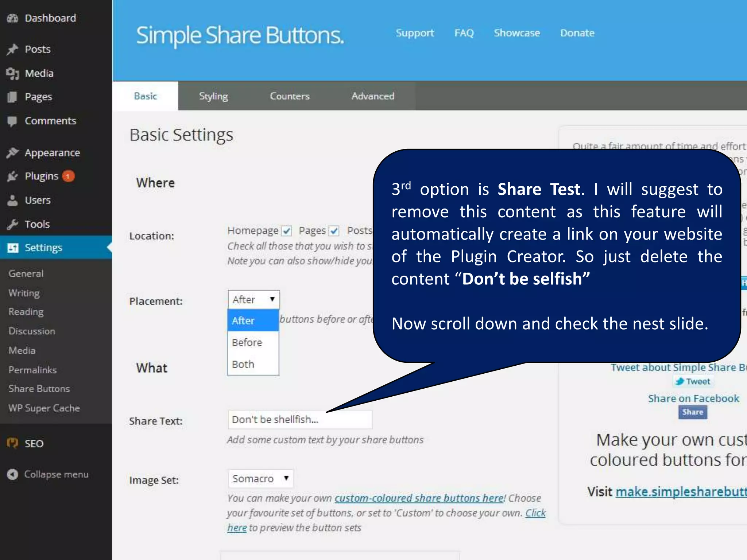This screenshot has height=560, width=747.
Task: Open the Click here preview link
Action: tap(535, 513)
